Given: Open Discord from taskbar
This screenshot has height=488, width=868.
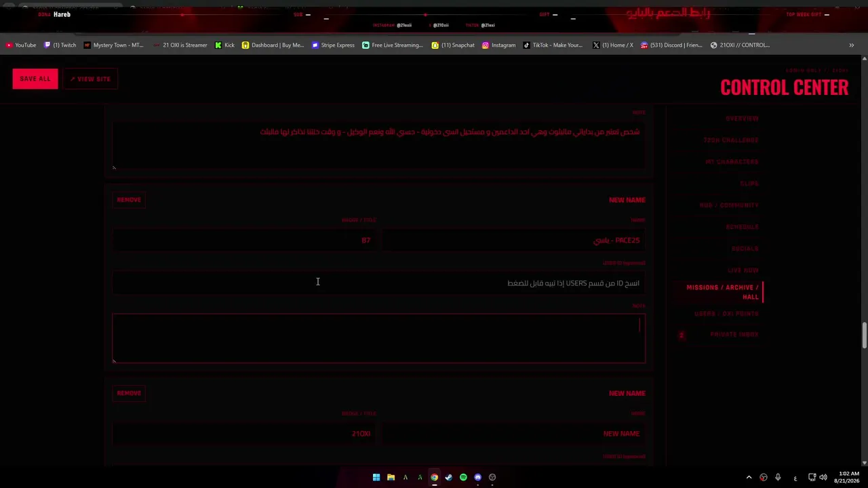Looking at the screenshot, I should (x=478, y=477).
